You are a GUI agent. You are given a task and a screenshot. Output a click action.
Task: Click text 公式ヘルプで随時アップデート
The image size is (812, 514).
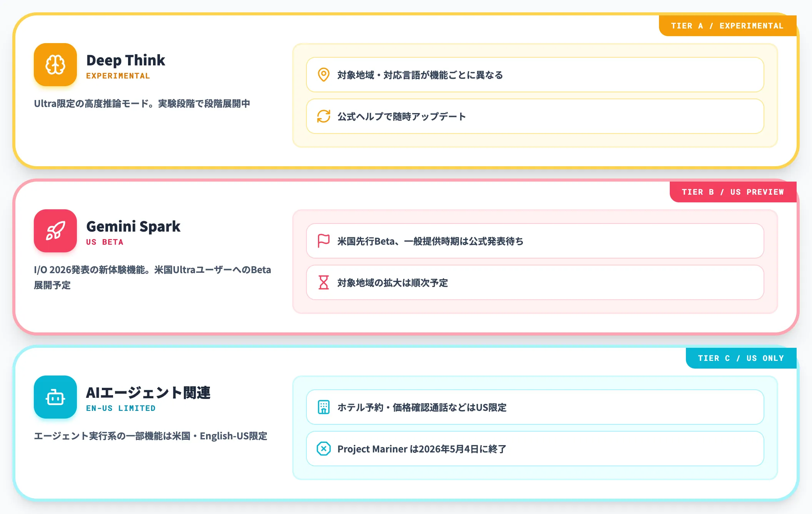tap(402, 117)
